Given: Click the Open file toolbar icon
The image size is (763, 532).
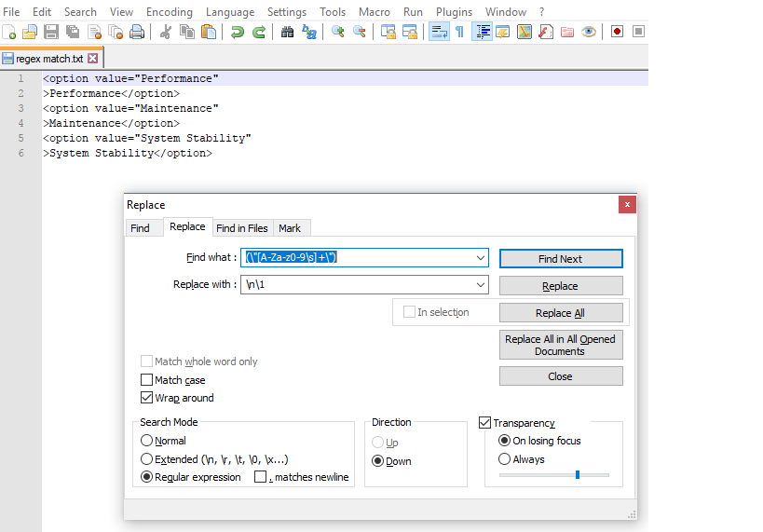Looking at the screenshot, I should [x=30, y=32].
